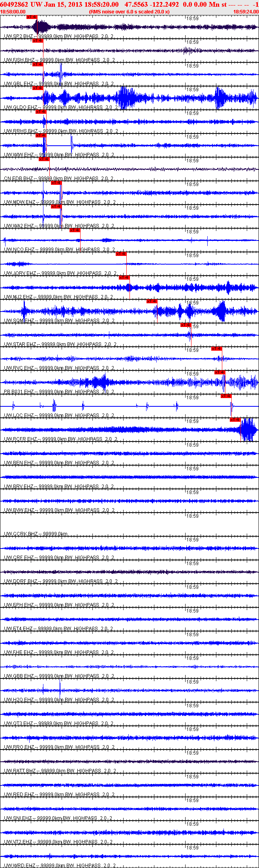
Task: Click the red pick flag on NCO trace
Action: (x=75, y=230)
